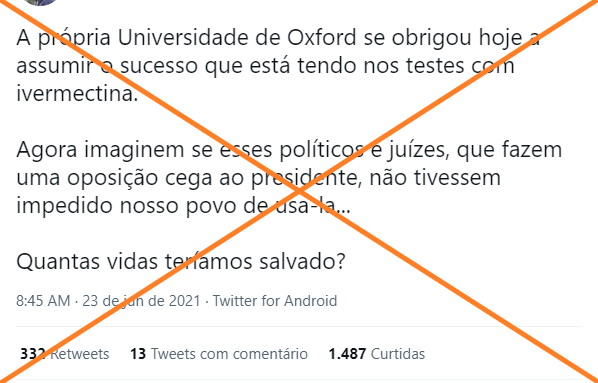Click the 8:45 AM timestamp
This screenshot has width=598, height=383.
pos(43,301)
